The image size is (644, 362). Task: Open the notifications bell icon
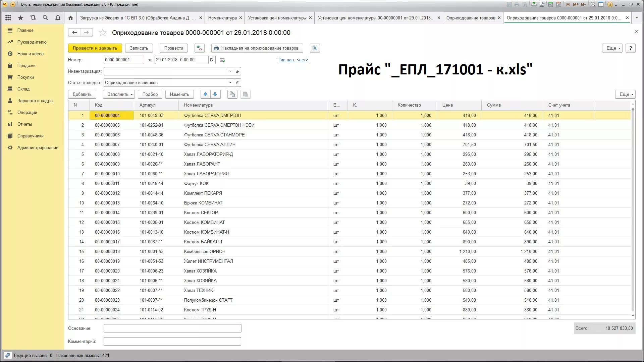pos(58,18)
